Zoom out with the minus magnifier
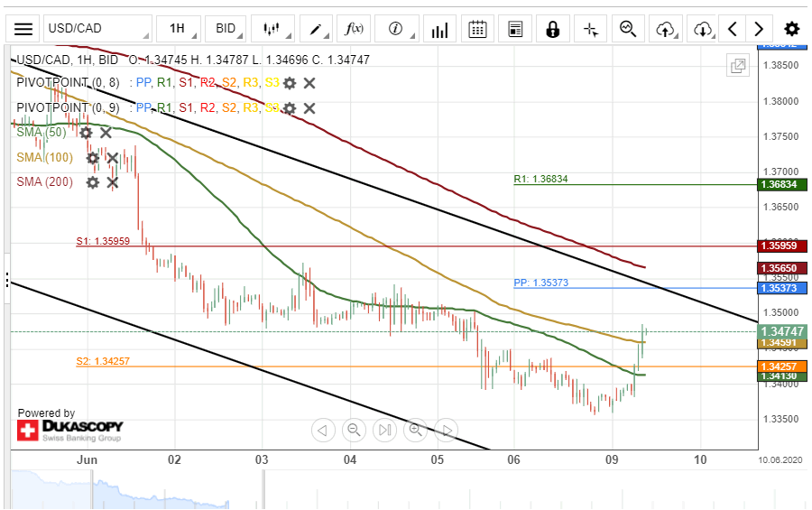Image resolution: width=812 pixels, height=510 pixels. tap(354, 431)
